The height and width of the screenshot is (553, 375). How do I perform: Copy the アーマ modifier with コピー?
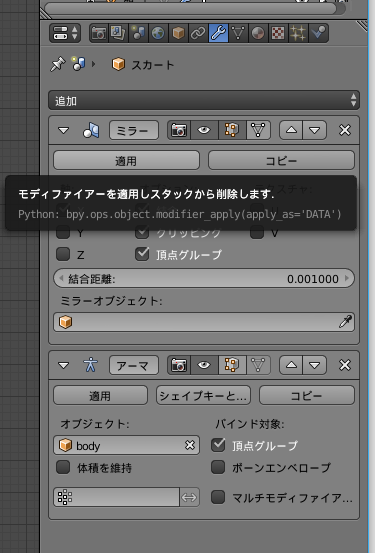click(x=307, y=395)
